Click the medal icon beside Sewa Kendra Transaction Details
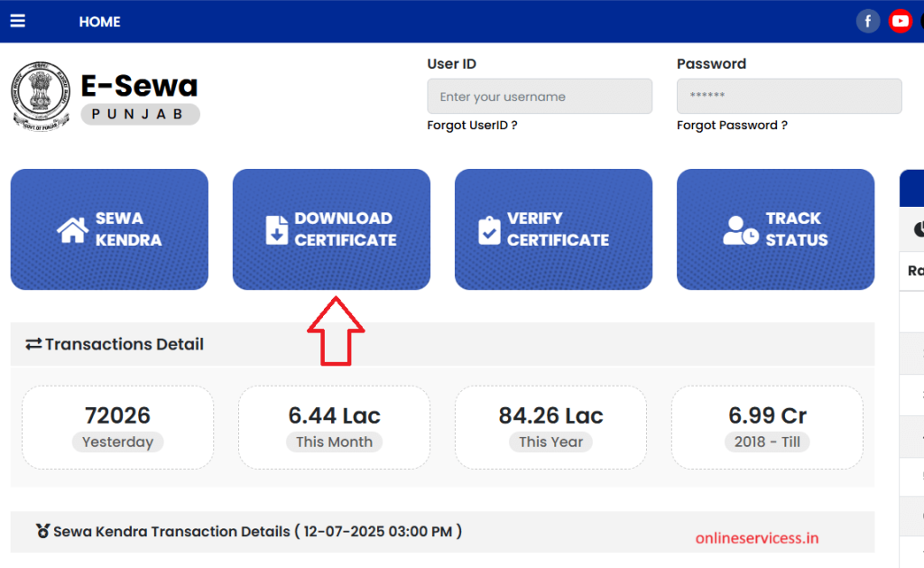This screenshot has height=568, width=924. coord(42,531)
